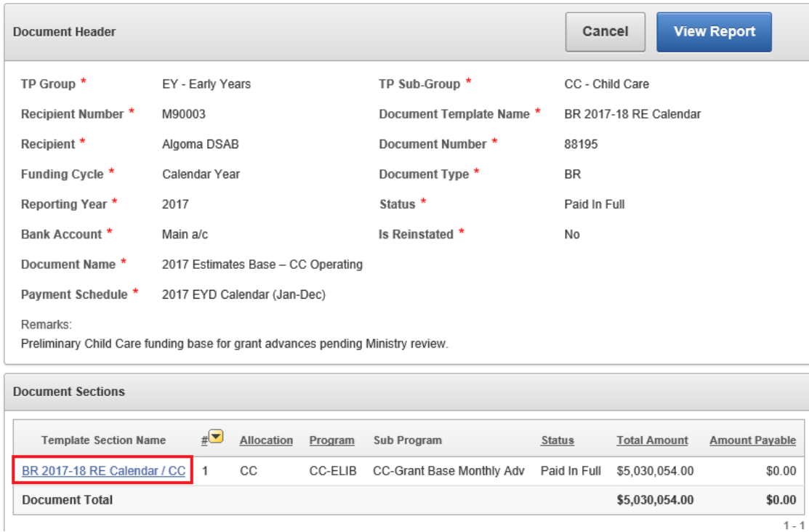Click CC-Grant Base Monthly Adv cell
Image resolution: width=809 pixels, height=532 pixels.
[448, 471]
